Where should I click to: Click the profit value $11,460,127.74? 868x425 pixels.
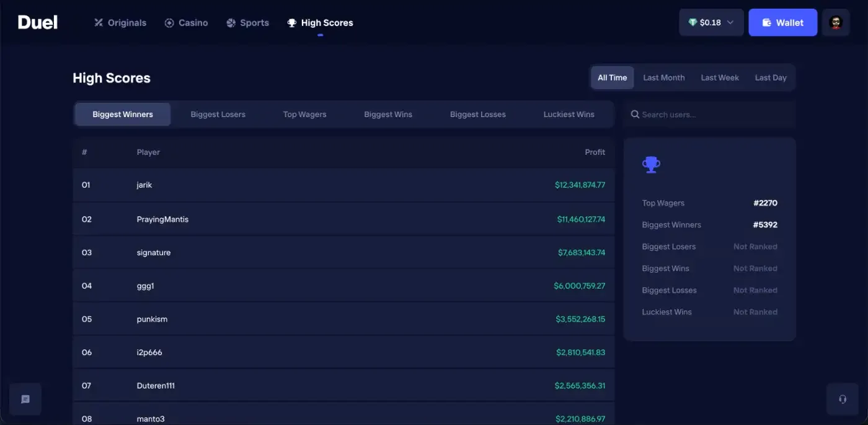point(581,219)
